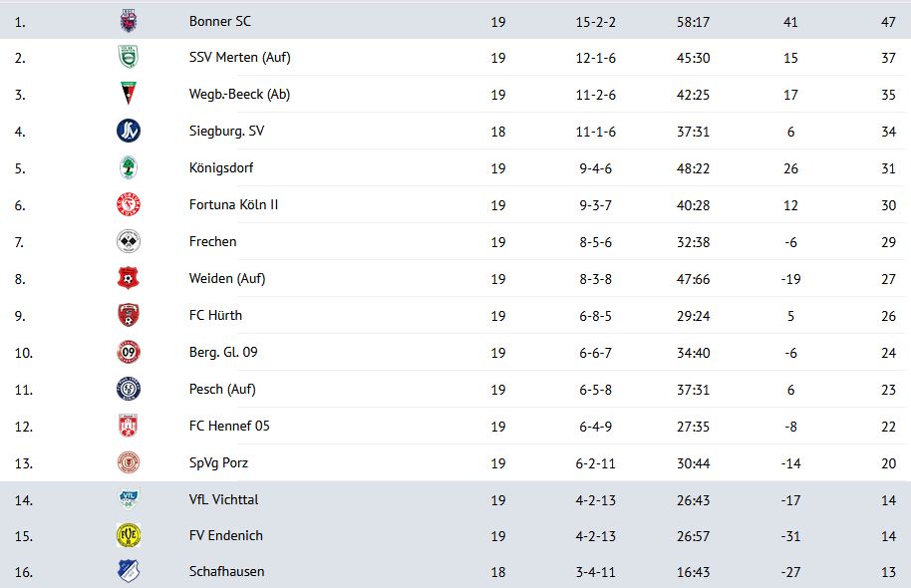The width and height of the screenshot is (911, 588).
Task: Click the FV Endenich yellow logo
Action: pyautogui.click(x=128, y=535)
